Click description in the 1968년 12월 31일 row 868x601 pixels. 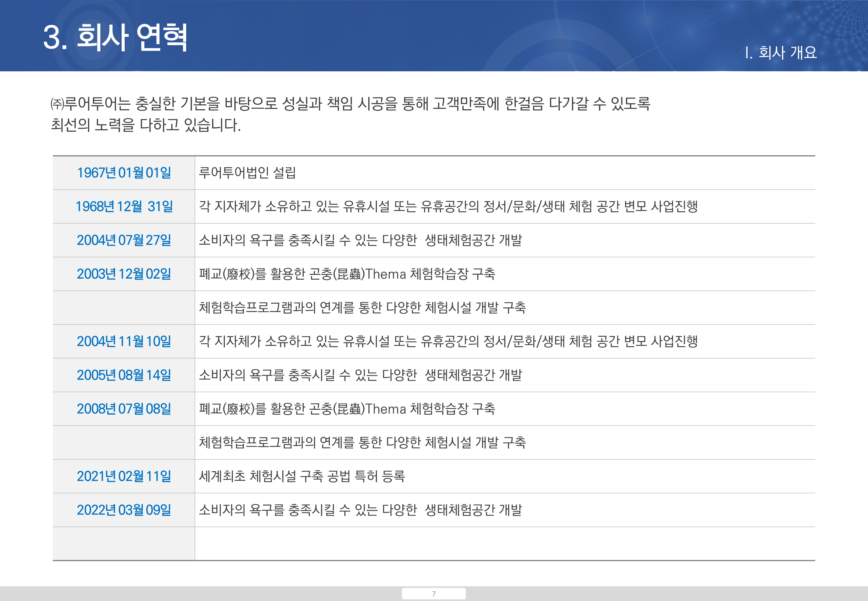point(448,206)
